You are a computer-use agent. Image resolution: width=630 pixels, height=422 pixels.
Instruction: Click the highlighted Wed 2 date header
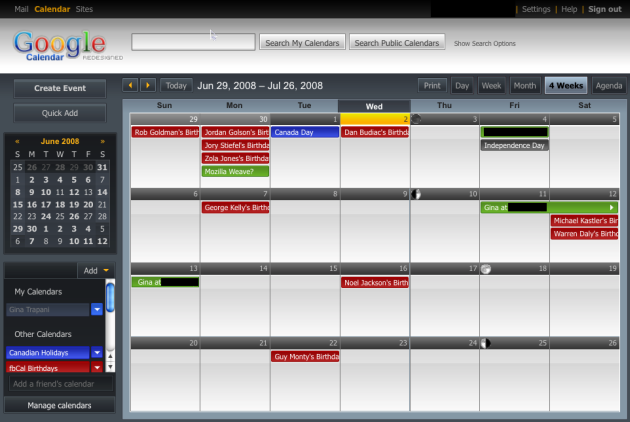tap(375, 119)
